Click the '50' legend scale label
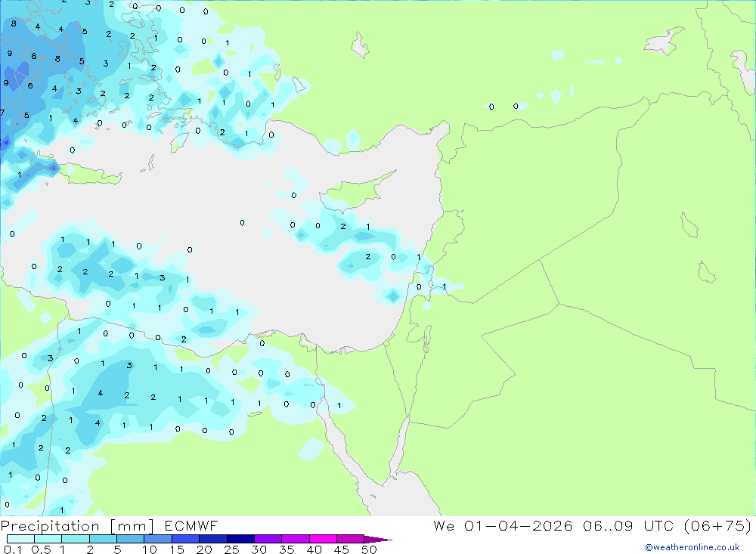 pyautogui.click(x=369, y=549)
